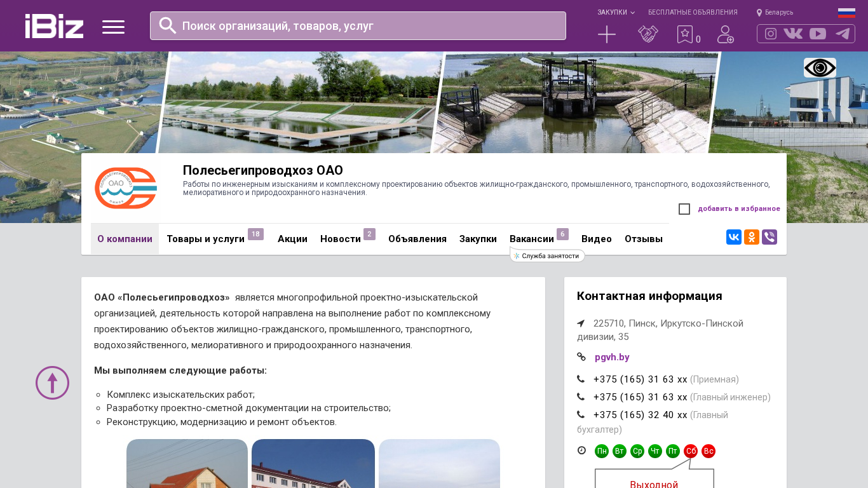Select Tuesday (Вт) schedule circle
Screen dimensions: 868x488
tap(620, 451)
